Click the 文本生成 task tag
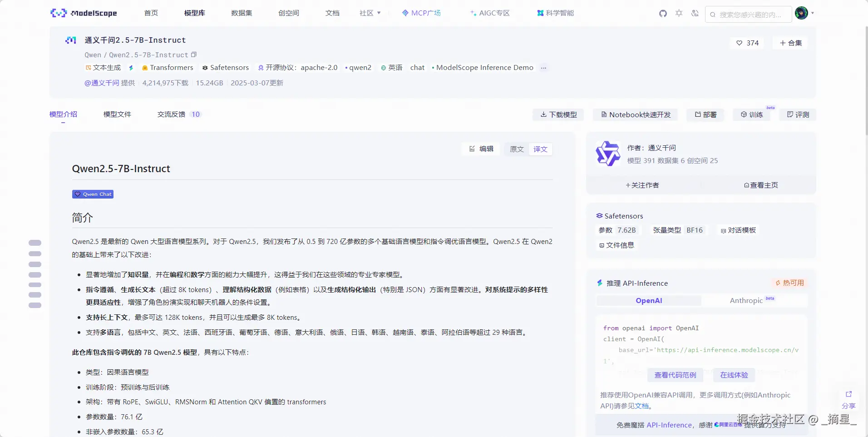Viewport: 868px width, 437px height. (x=103, y=68)
